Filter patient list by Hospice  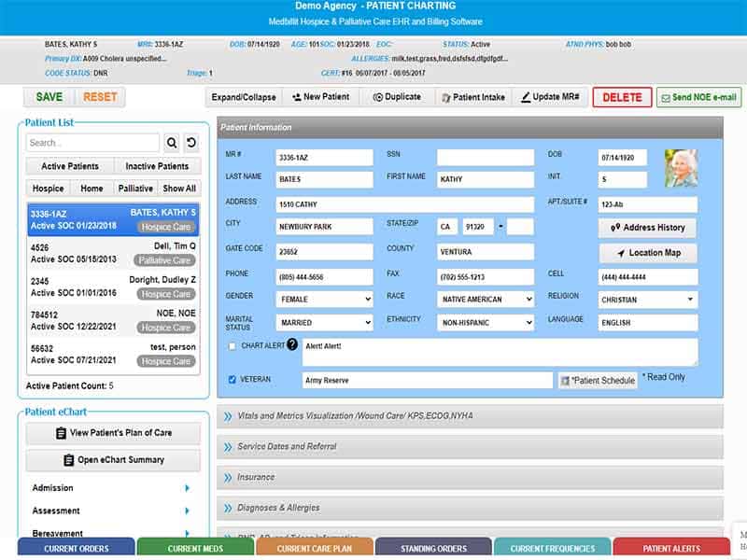coord(49,189)
